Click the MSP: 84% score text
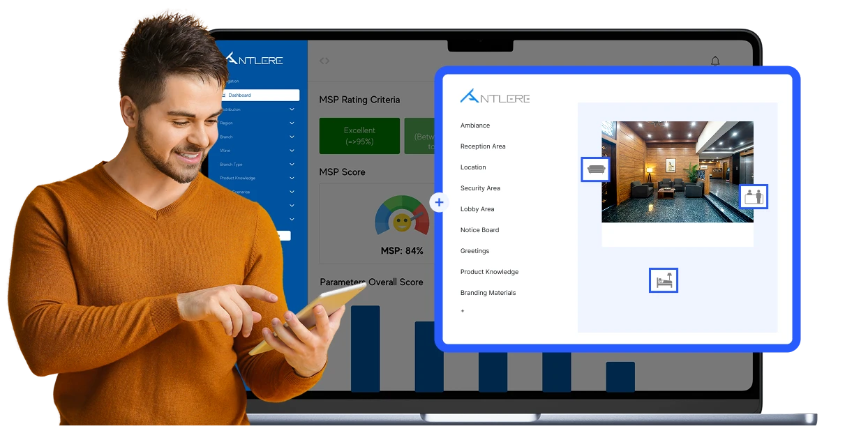Image resolution: width=868 pixels, height=426 pixels. coord(402,251)
